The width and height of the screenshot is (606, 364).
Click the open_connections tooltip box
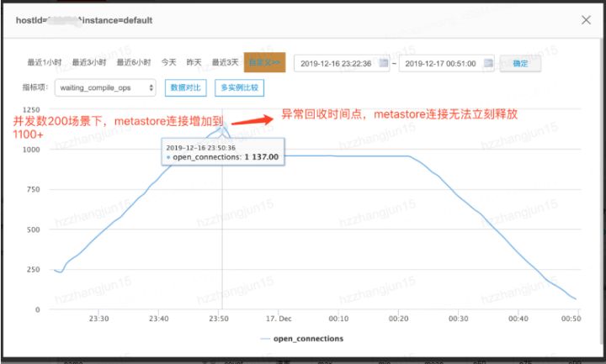(222, 151)
